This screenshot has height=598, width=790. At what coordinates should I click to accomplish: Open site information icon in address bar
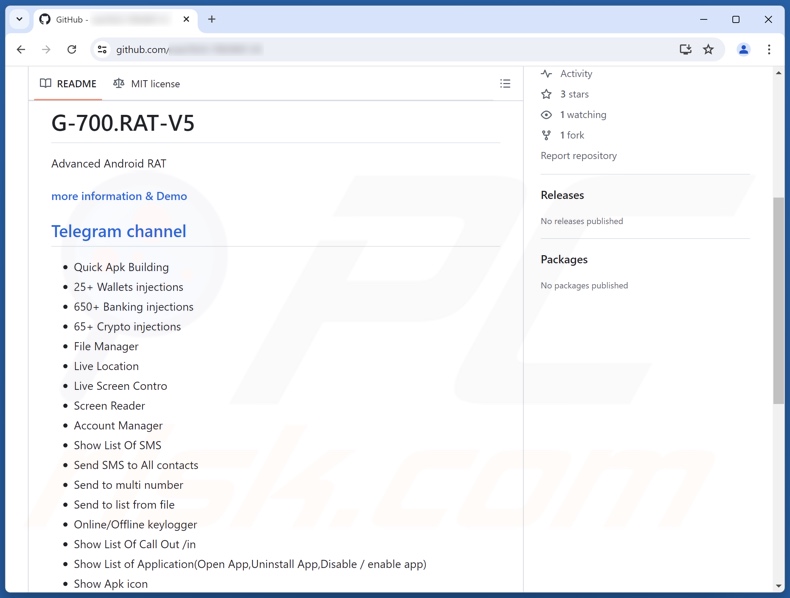click(x=102, y=49)
